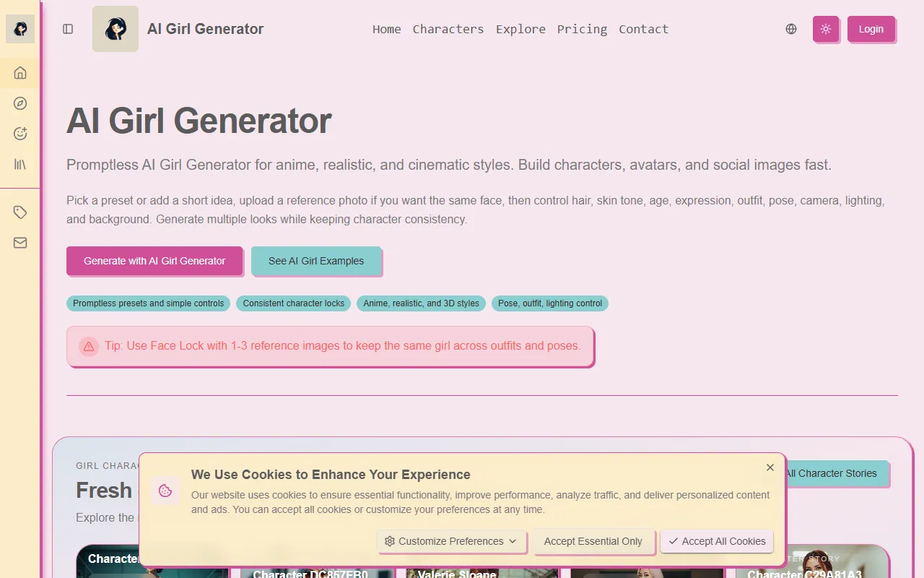Click the AI Girl Generator logo image
The image size is (924, 578).
tap(115, 29)
